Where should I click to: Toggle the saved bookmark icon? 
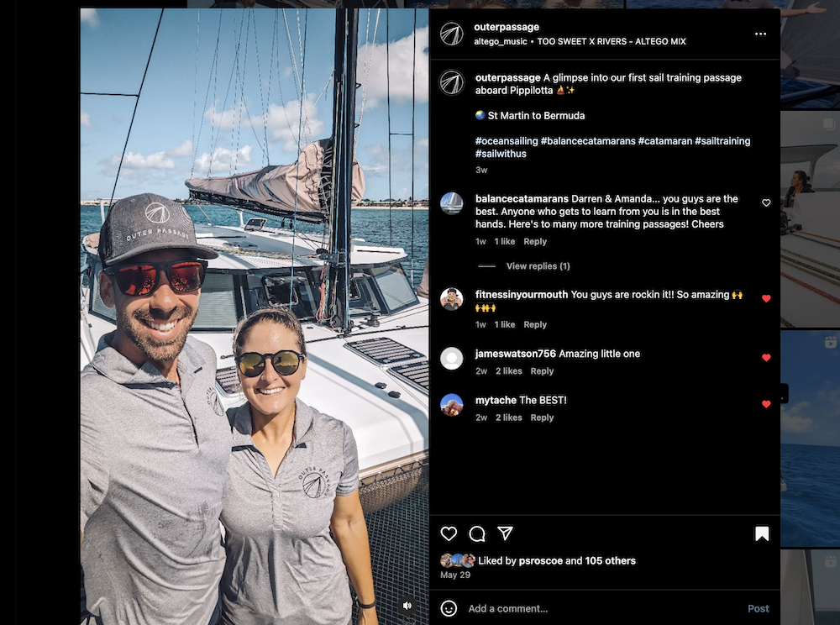click(x=762, y=534)
